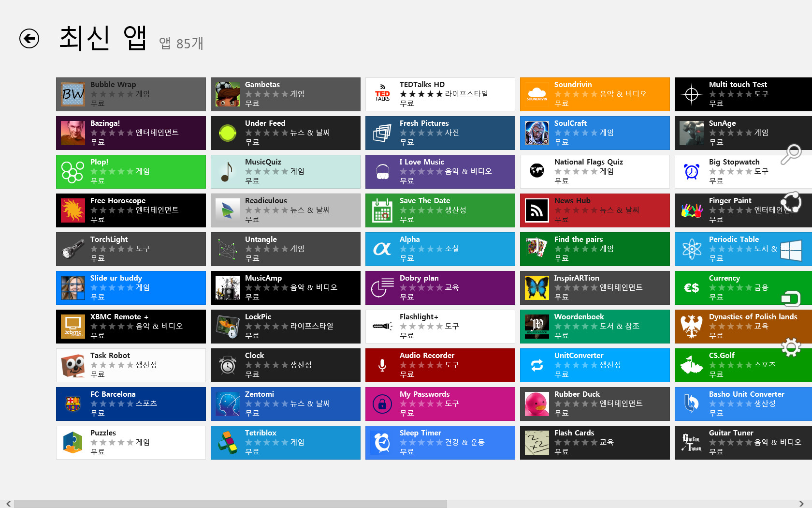This screenshot has width=812, height=508.
Task: Open the Puzzles game tile
Action: coord(131,443)
